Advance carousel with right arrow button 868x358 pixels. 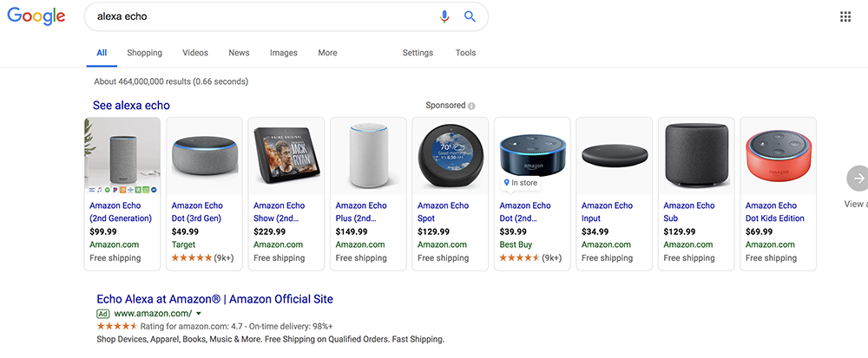tap(858, 178)
